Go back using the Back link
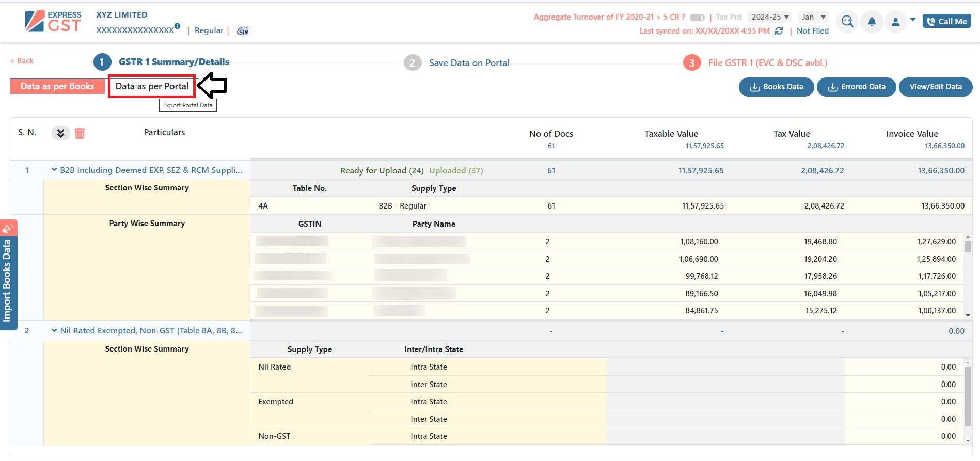Viewport: 980px width, 461px height. tap(22, 61)
